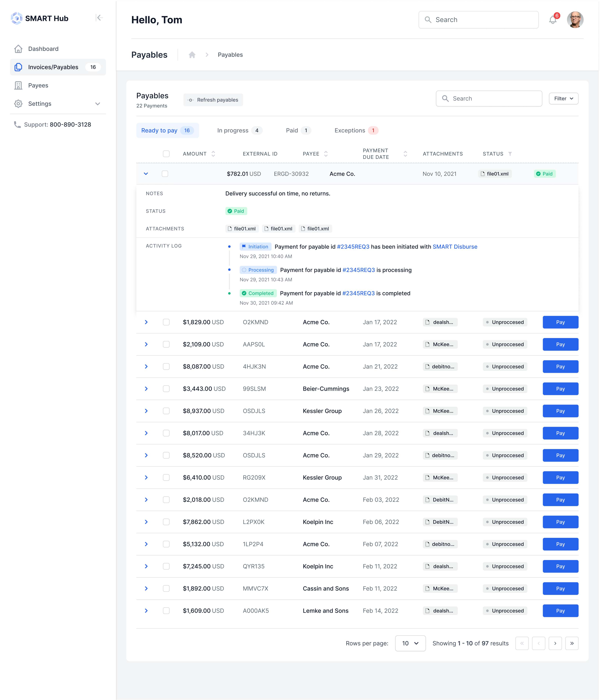Go to the last page of results

[x=572, y=643]
